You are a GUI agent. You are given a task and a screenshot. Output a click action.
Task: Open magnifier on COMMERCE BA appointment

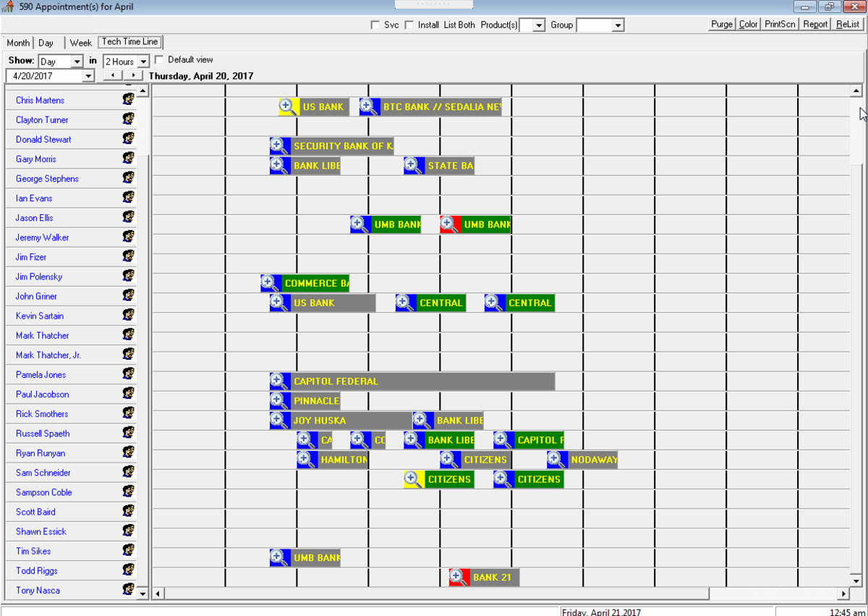(271, 283)
